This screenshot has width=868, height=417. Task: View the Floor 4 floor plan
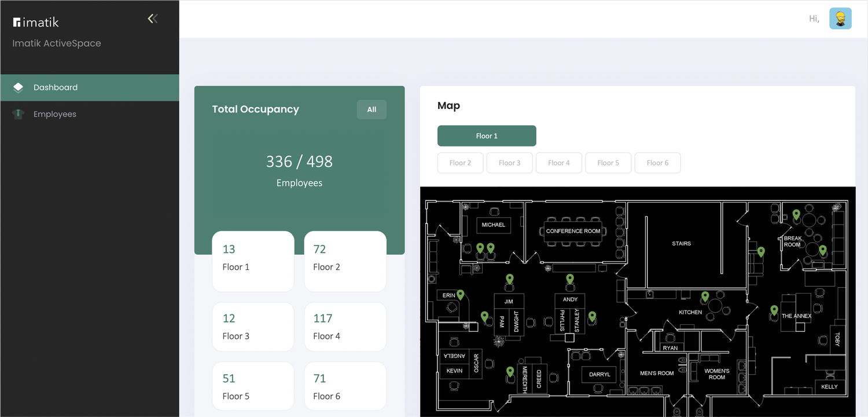click(x=558, y=163)
